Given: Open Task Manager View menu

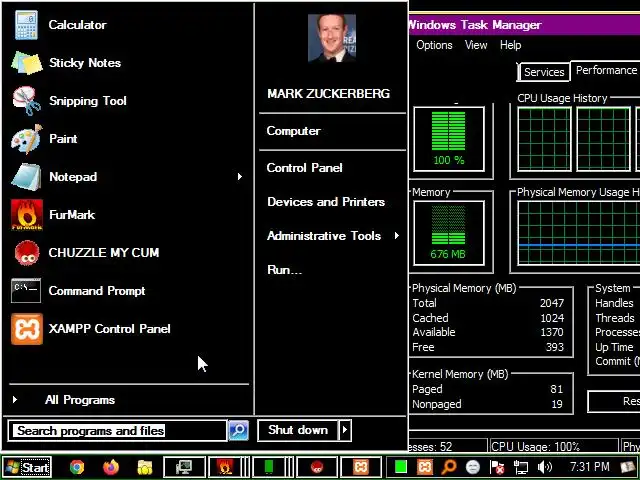Looking at the screenshot, I should pos(476,45).
